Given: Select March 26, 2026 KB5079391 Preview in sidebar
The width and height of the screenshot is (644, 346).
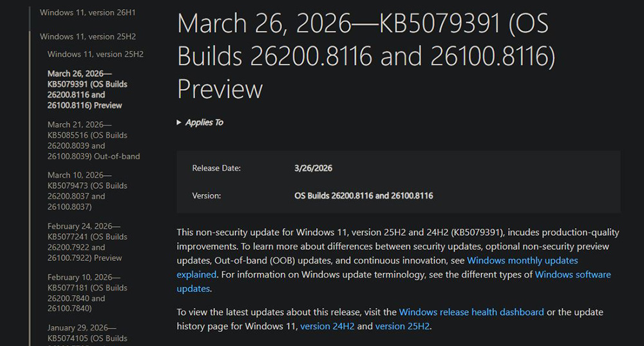Looking at the screenshot, I should (x=88, y=90).
